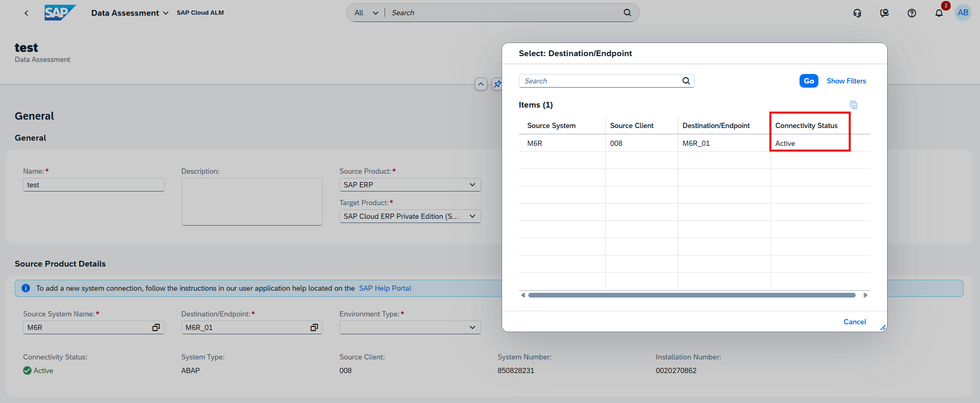Image resolution: width=980 pixels, height=403 pixels.
Task: Click the information icon in message strip
Action: [x=26, y=288]
